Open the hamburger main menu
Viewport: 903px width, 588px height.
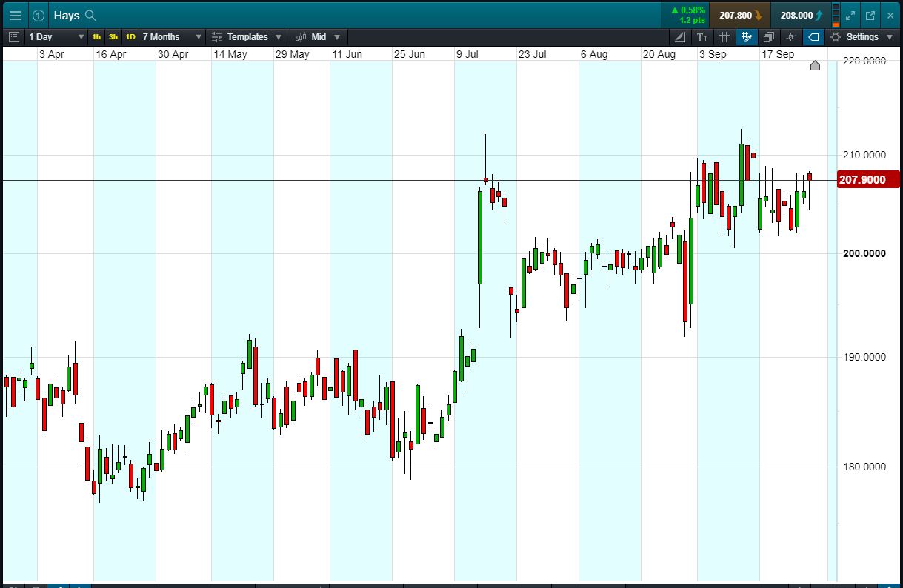coord(15,15)
